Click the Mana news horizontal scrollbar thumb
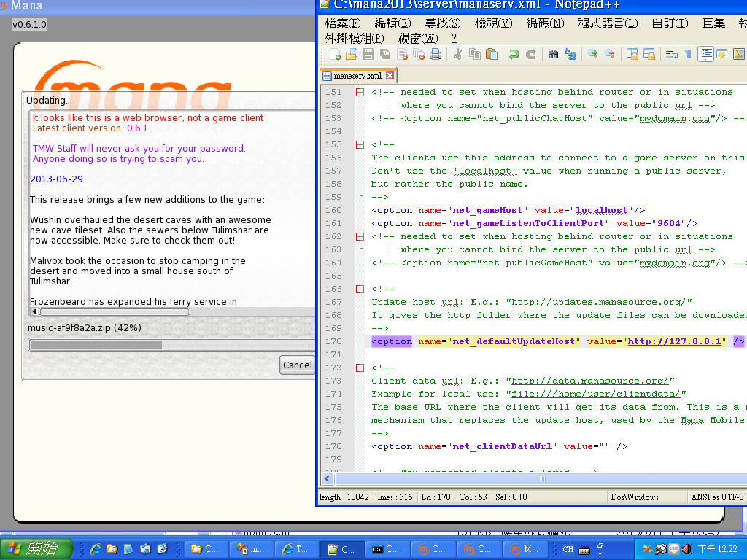 [x=115, y=311]
